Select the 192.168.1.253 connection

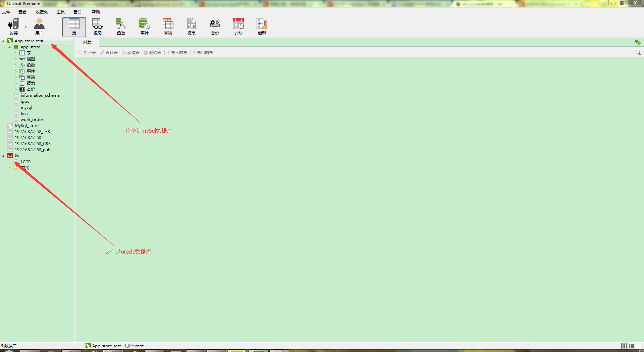(28, 138)
